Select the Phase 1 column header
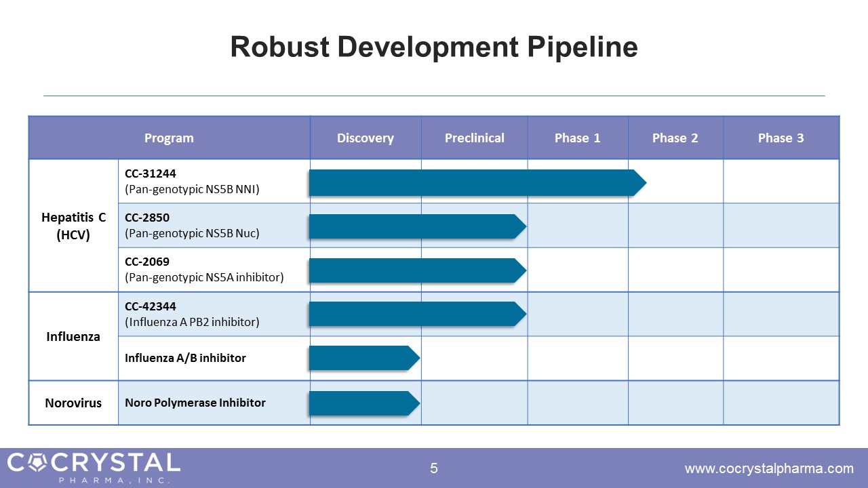Image resolution: width=868 pixels, height=488 pixels. pyautogui.click(x=578, y=138)
